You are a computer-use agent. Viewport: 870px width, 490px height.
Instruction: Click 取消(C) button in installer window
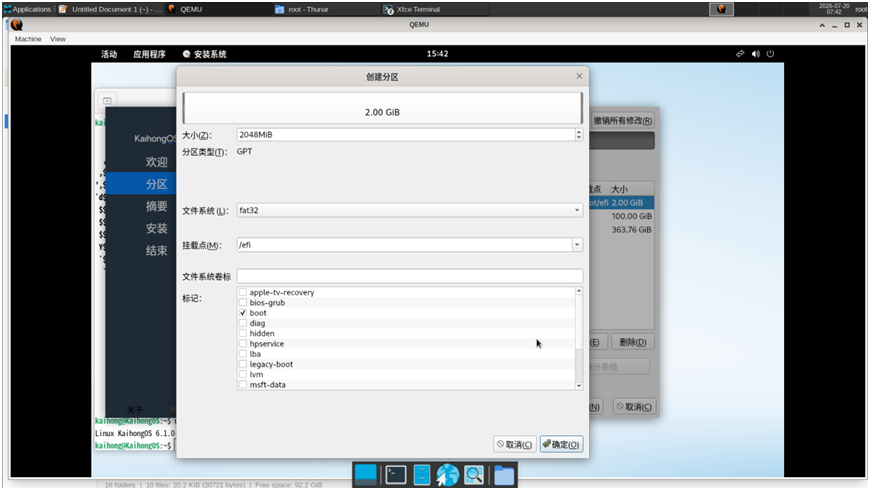(634, 407)
